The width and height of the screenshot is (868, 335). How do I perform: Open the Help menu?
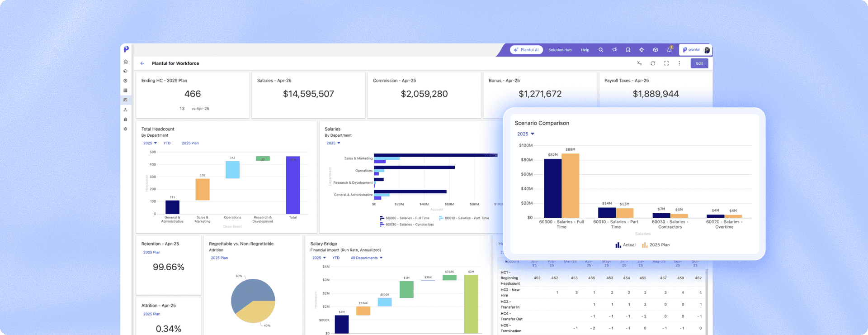point(585,50)
